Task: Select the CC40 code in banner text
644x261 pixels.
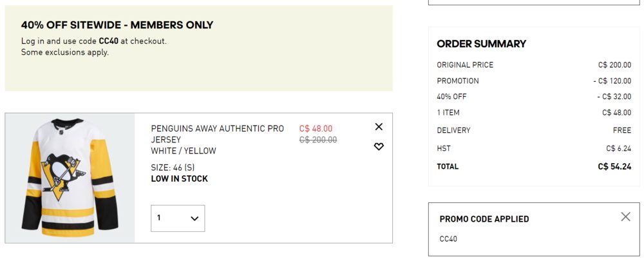Action: [108, 41]
